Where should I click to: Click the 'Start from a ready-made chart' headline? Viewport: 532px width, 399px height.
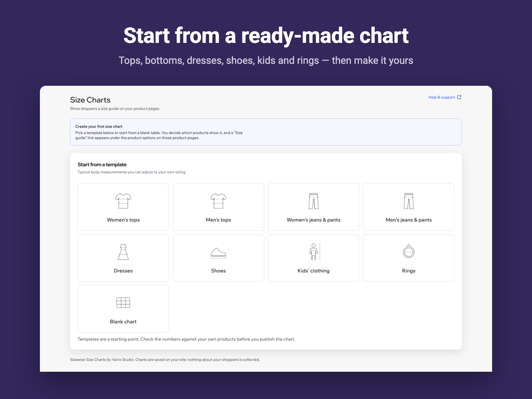point(266,36)
